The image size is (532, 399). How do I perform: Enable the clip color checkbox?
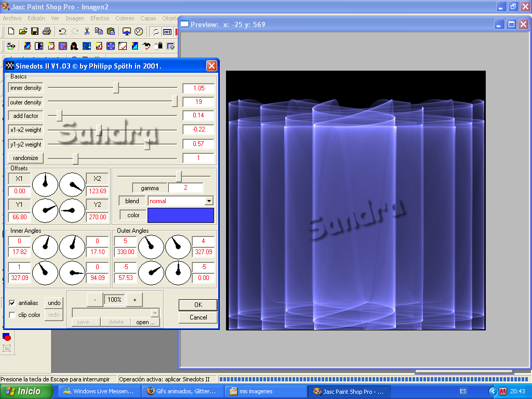[12, 315]
